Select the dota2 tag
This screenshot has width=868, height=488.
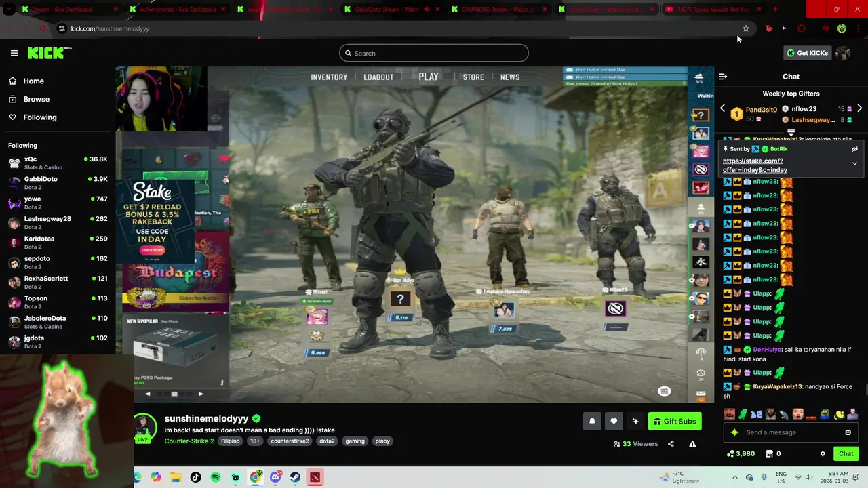click(327, 441)
